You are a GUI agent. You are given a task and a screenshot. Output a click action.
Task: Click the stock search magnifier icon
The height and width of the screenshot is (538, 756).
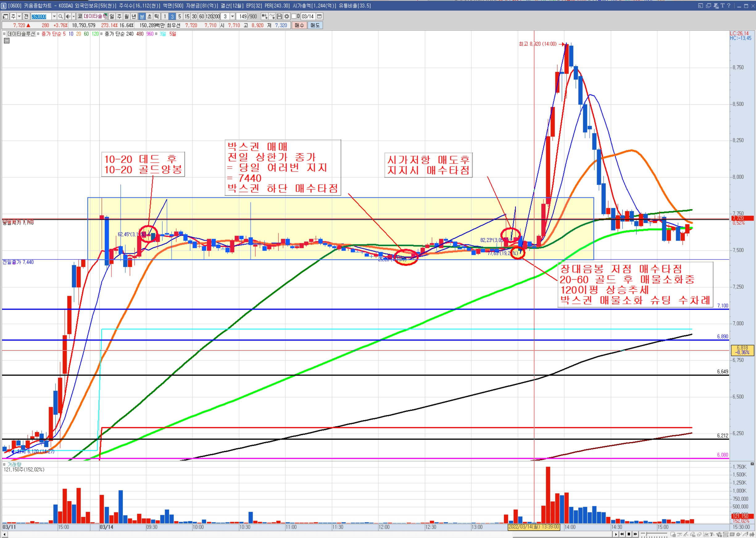pos(60,16)
